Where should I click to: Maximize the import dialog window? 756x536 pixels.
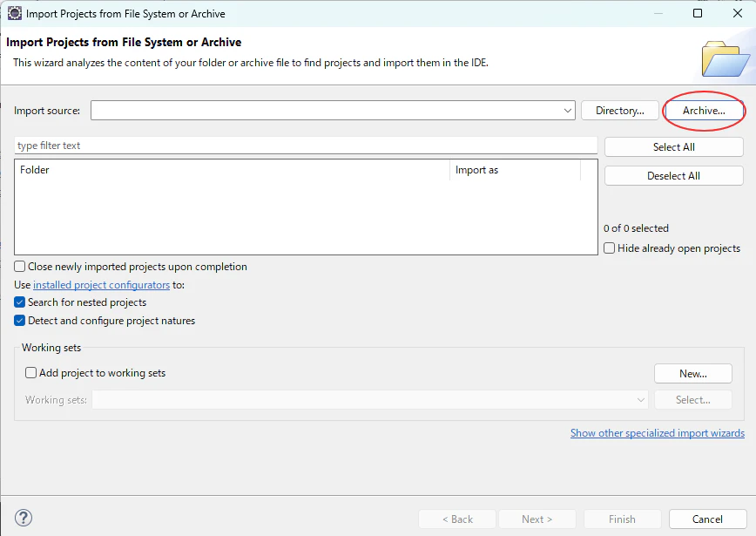[x=697, y=13]
